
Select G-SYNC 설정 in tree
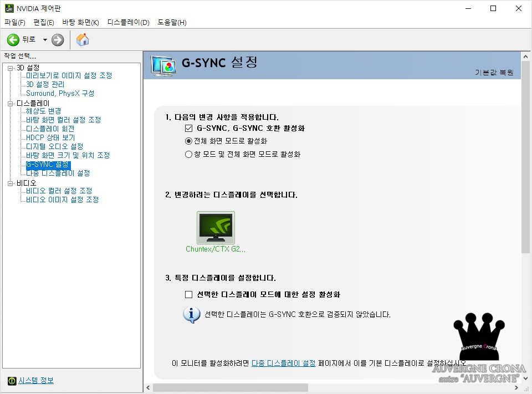click(x=48, y=164)
